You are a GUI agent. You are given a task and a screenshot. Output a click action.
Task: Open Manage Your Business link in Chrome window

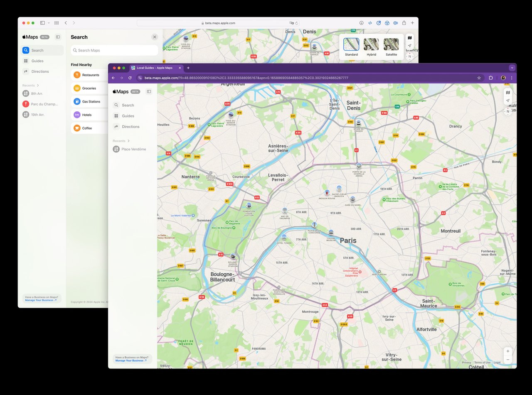point(131,361)
